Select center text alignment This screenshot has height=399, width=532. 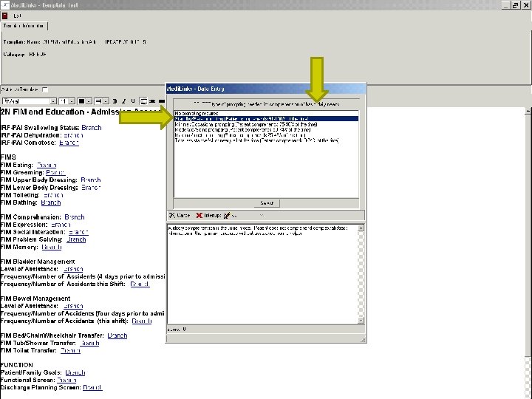153,101
